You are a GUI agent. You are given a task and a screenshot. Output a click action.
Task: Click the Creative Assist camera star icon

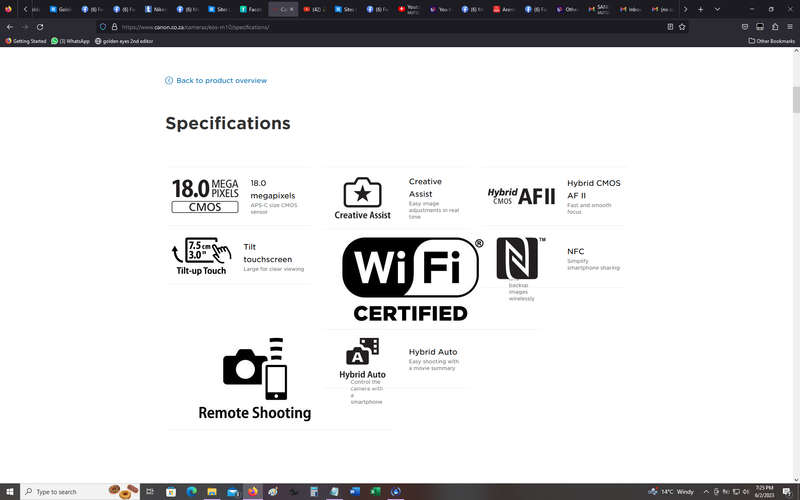pos(362,198)
